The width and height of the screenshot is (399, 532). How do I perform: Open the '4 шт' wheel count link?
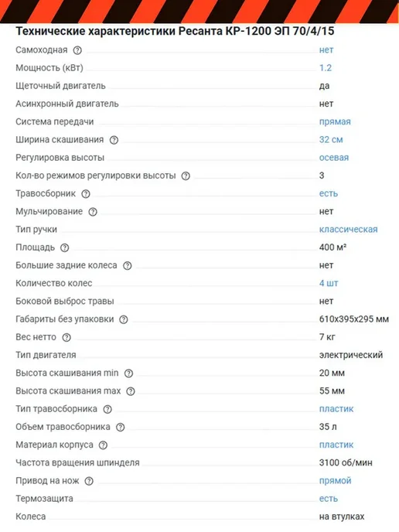click(329, 283)
